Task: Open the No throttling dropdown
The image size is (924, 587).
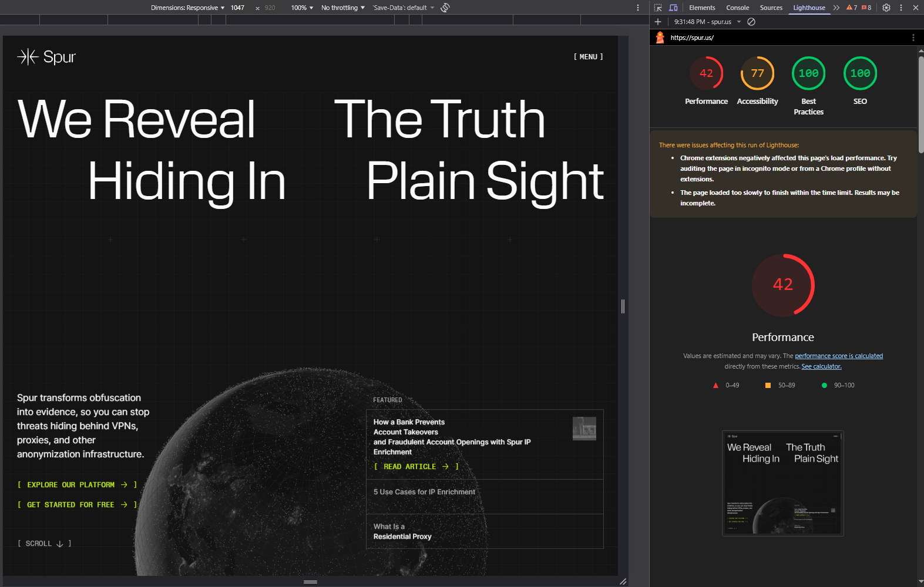Action: click(343, 8)
